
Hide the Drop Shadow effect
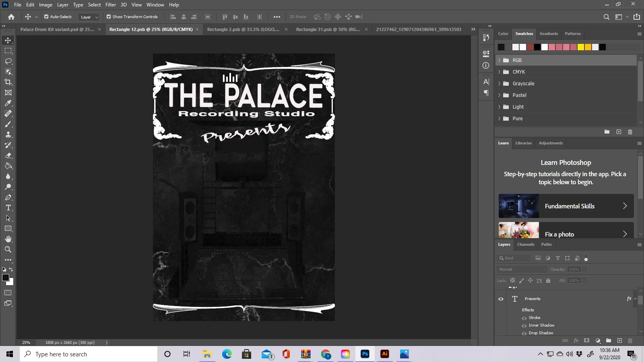tap(524, 333)
